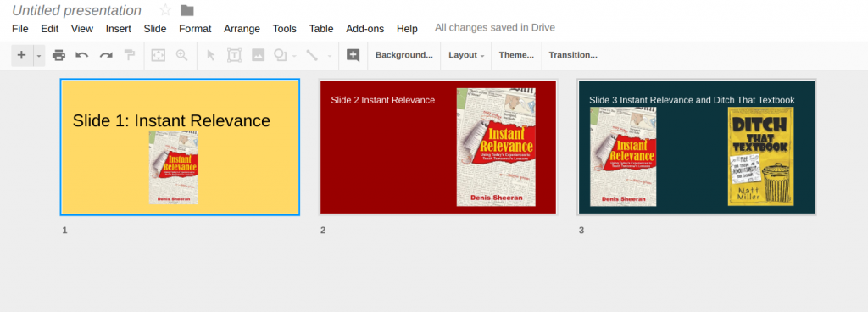The height and width of the screenshot is (312, 868).
Task: Click the add comment icon
Action: coord(353,55)
